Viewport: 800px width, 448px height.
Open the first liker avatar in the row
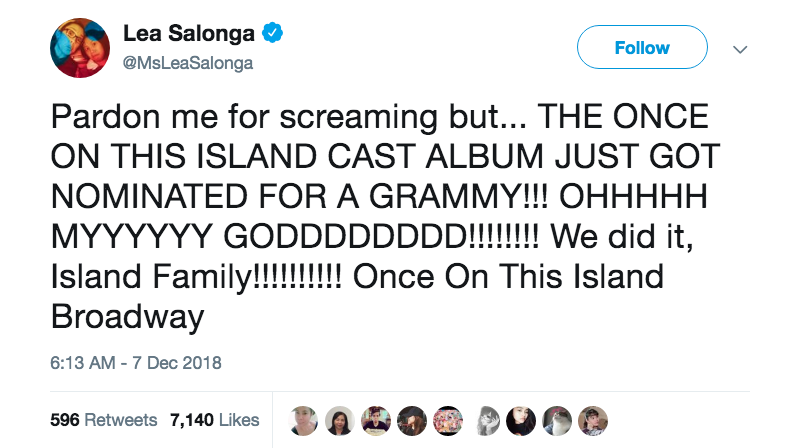tap(303, 421)
